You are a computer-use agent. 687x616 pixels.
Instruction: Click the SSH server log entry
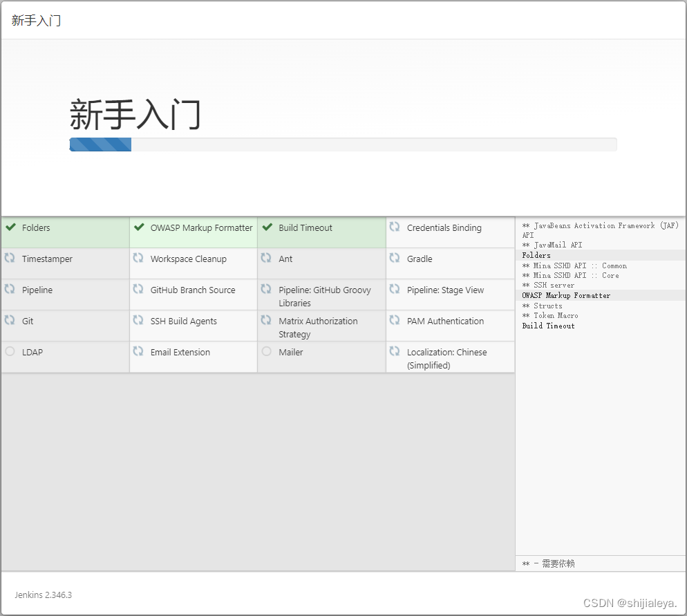coord(548,286)
